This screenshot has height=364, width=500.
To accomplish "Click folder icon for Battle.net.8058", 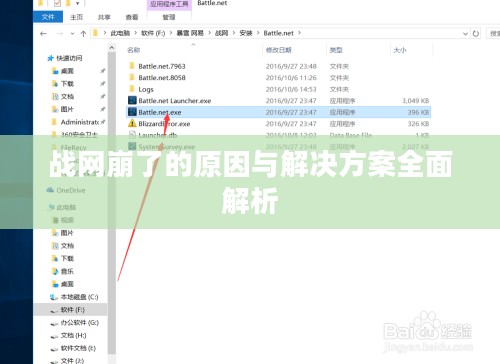I will 132,77.
